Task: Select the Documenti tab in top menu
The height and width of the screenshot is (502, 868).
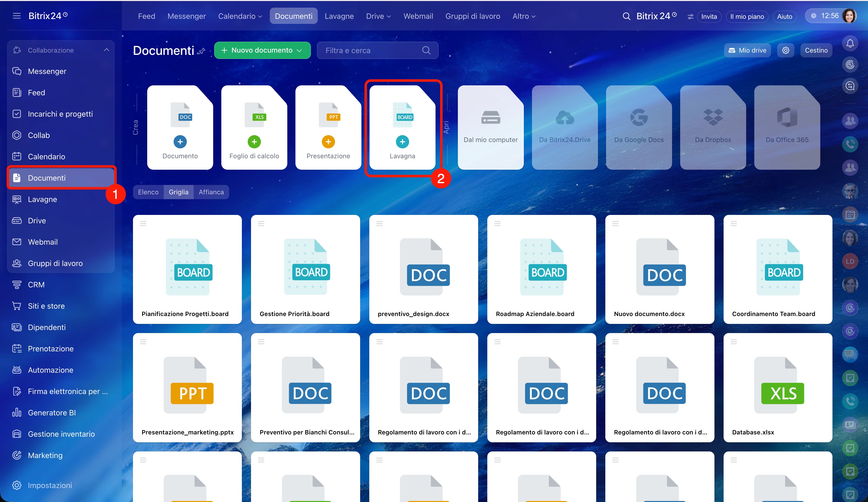Action: point(293,16)
